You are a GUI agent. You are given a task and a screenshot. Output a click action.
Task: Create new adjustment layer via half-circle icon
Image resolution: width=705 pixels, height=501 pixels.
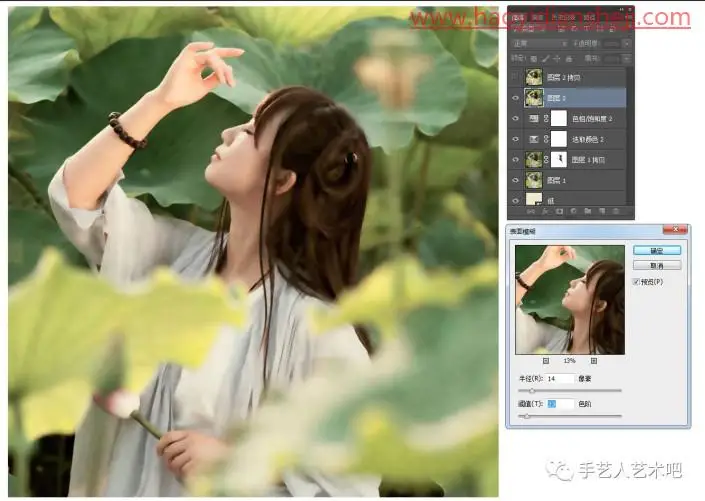click(573, 211)
